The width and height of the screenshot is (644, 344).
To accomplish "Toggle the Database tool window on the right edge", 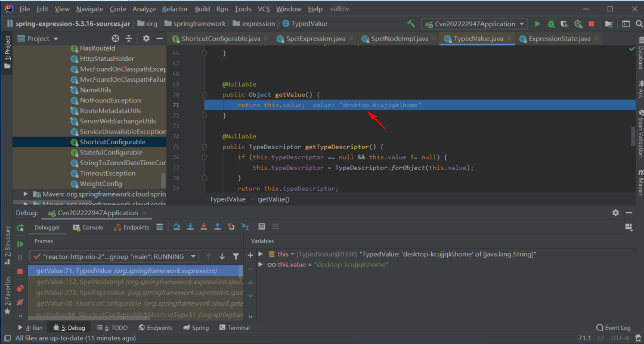I will (640, 55).
